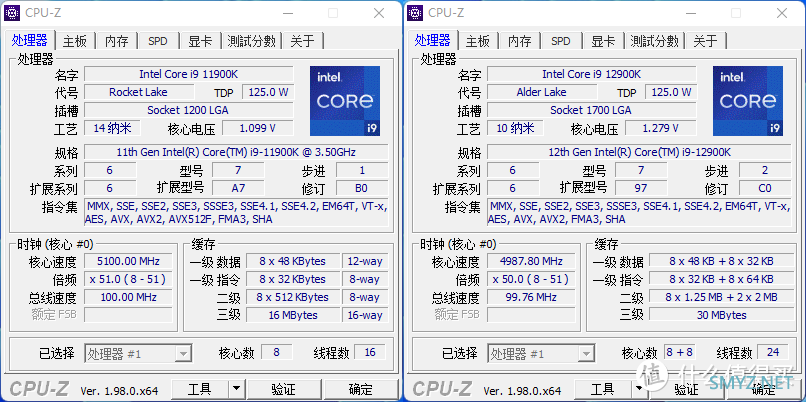Open 关于 tab in right CPU-Z window
This screenshot has width=806, height=402.
[705, 41]
